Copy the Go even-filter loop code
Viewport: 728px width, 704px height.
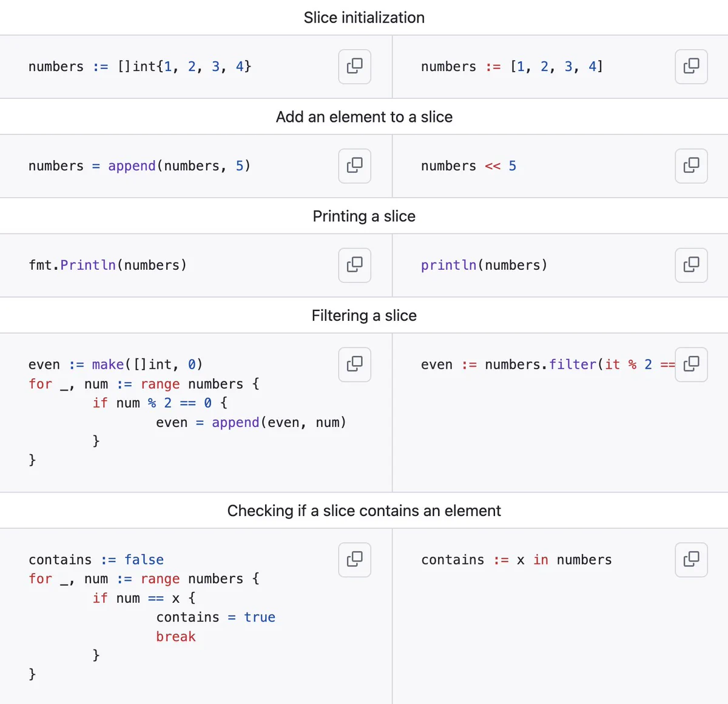[x=355, y=364]
